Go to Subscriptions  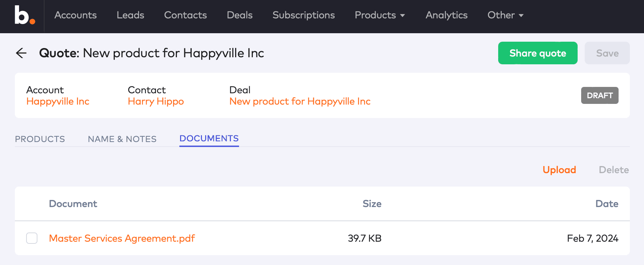coord(304,15)
